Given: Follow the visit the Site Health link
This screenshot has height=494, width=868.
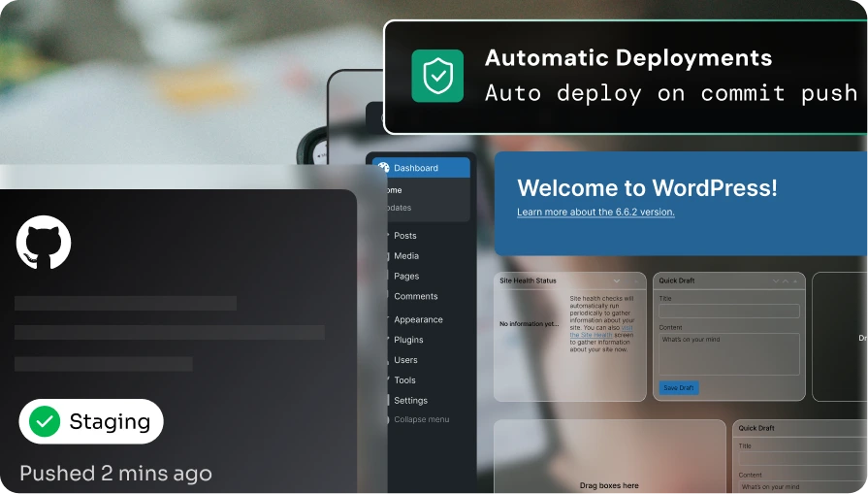Looking at the screenshot, I should [601, 331].
